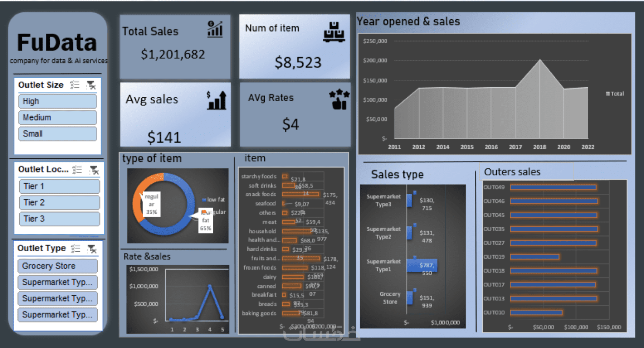Select the $1,201,682 total sales value
This screenshot has width=644, height=348.
point(173,54)
